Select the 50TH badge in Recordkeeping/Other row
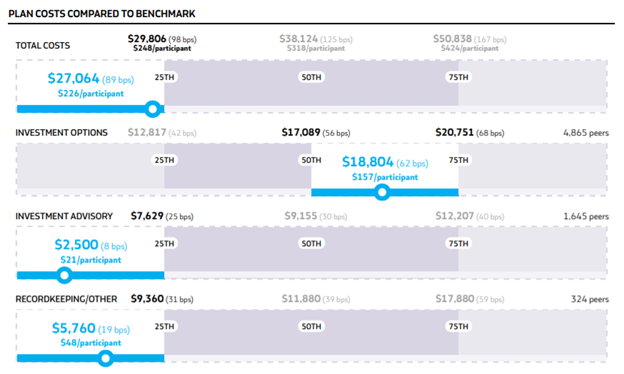Viewport: 624px width, 374px height. 311,326
